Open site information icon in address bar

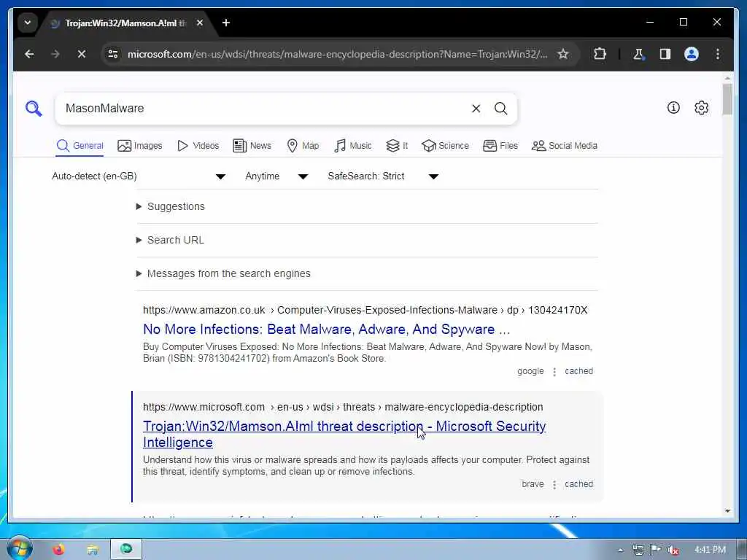click(x=113, y=54)
